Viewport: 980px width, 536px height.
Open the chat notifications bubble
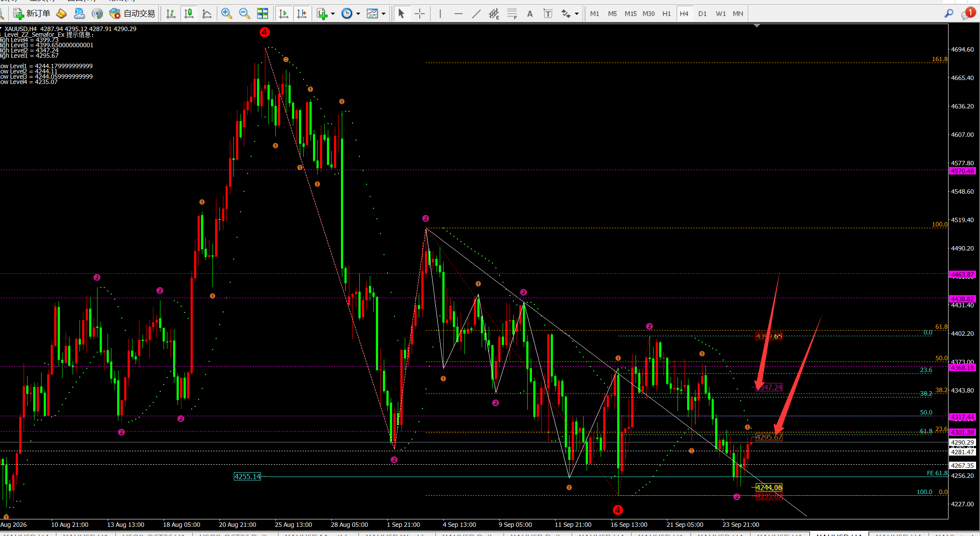(968, 14)
